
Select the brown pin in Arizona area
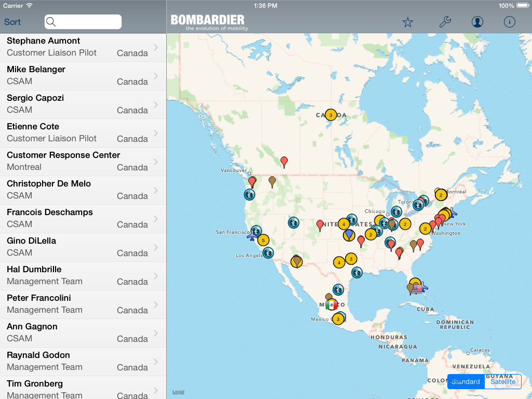(x=297, y=262)
